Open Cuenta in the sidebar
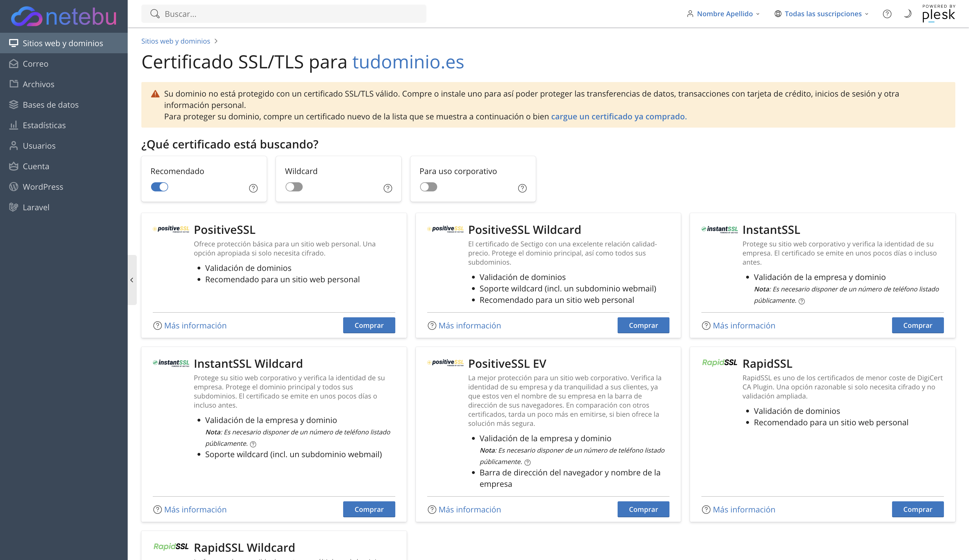 64,166
